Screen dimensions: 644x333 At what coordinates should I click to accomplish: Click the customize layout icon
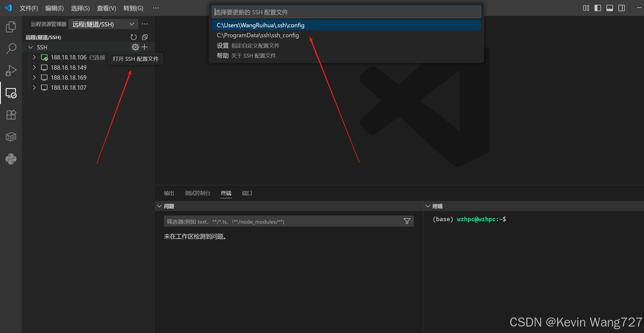[586, 8]
